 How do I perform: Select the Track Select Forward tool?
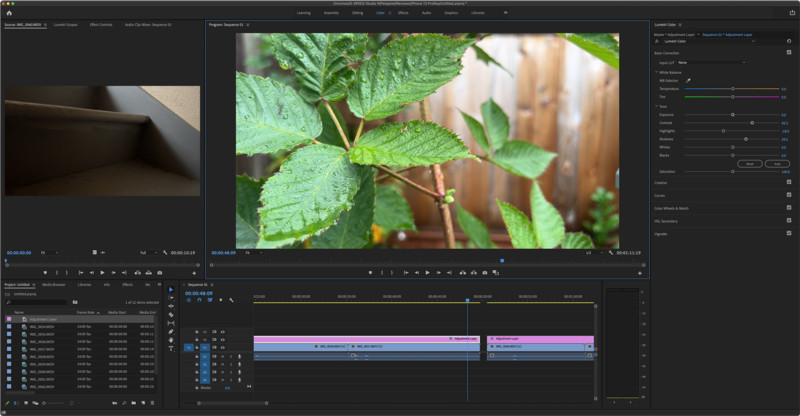[x=171, y=298]
